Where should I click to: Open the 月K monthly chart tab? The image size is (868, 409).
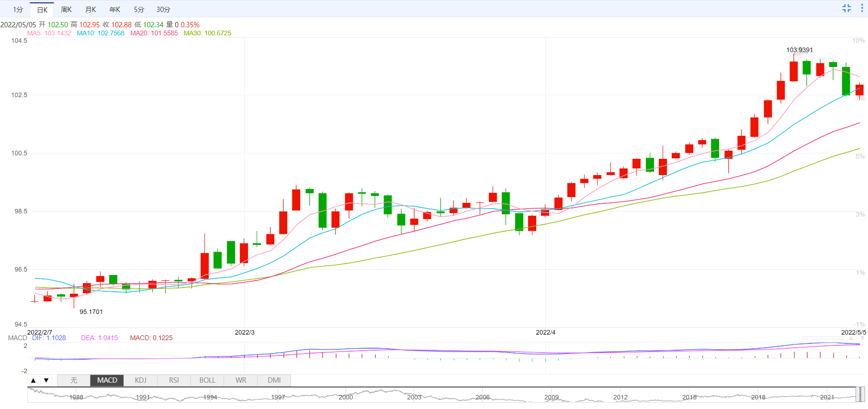pos(90,10)
